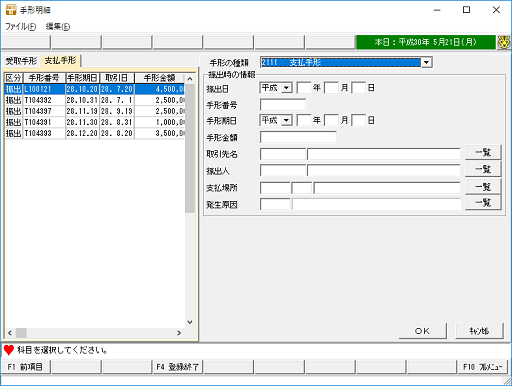Expand the 手形の種類 dropdown arrow
The width and height of the screenshot is (512, 386).
click(426, 62)
